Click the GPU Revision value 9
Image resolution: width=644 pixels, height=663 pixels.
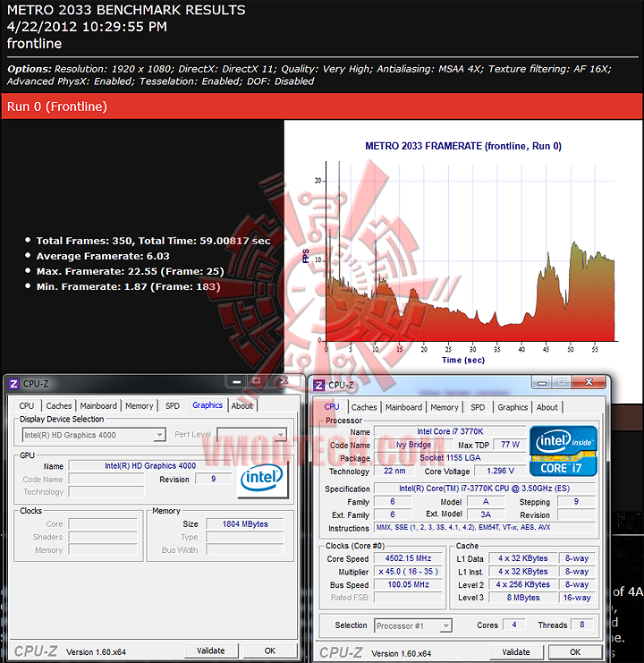point(214,479)
